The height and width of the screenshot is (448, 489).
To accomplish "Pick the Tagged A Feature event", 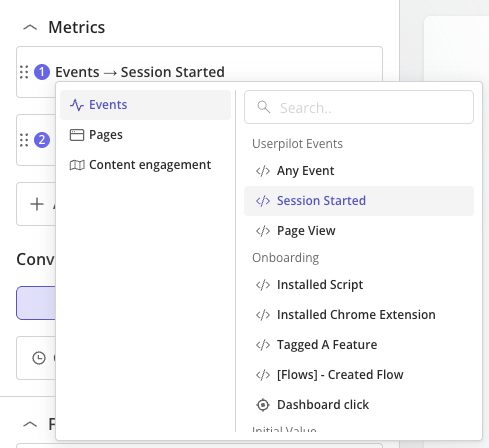I will (359, 345).
